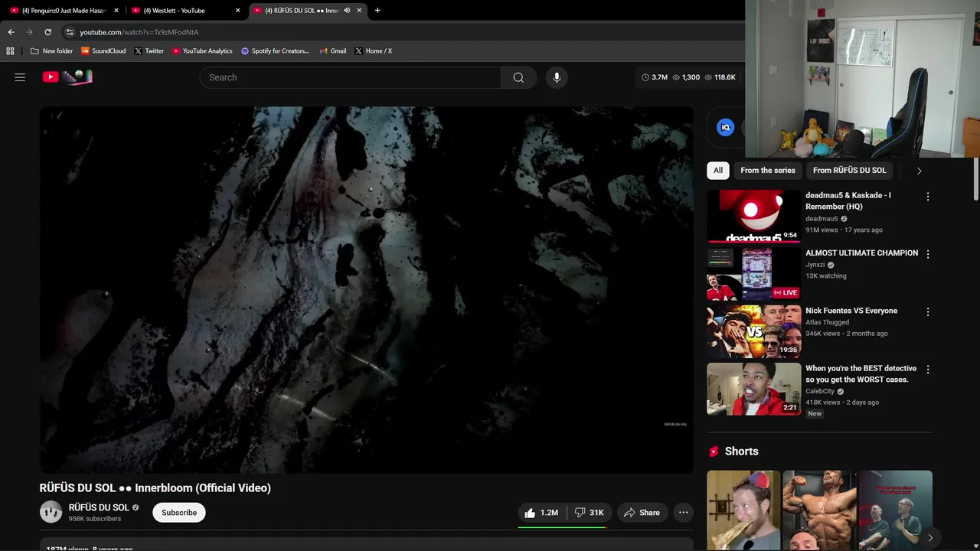
Task: Share the Innerbloom video
Action: pos(642,513)
